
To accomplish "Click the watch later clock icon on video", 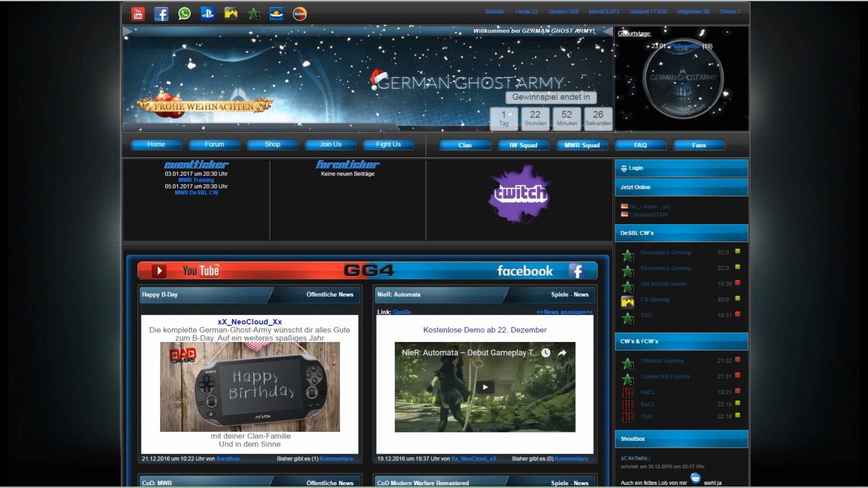I will (546, 353).
